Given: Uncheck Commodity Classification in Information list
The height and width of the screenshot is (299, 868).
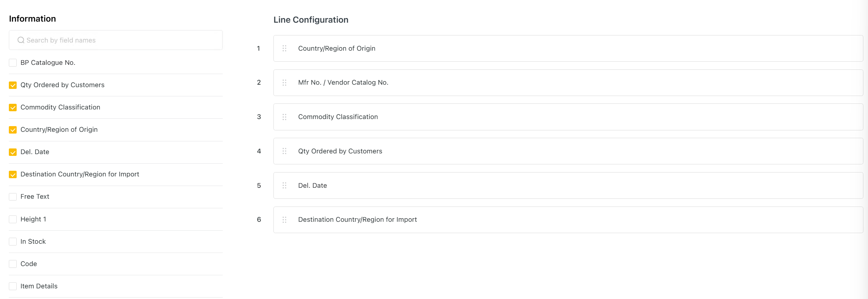Looking at the screenshot, I should [x=13, y=107].
